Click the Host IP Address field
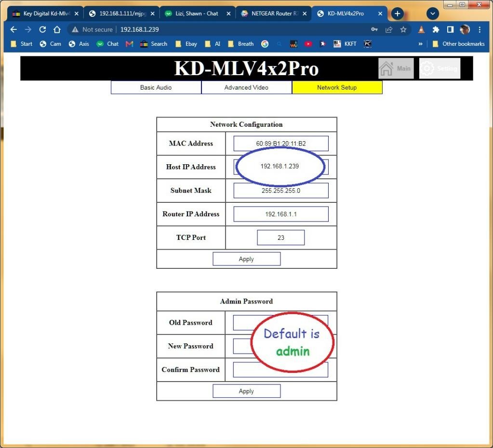493x448 pixels. (281, 167)
